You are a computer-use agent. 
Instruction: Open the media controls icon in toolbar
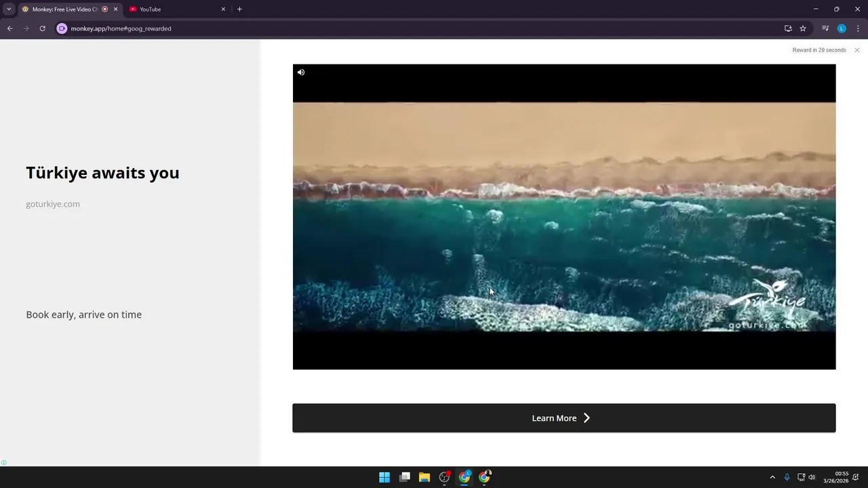point(825,28)
